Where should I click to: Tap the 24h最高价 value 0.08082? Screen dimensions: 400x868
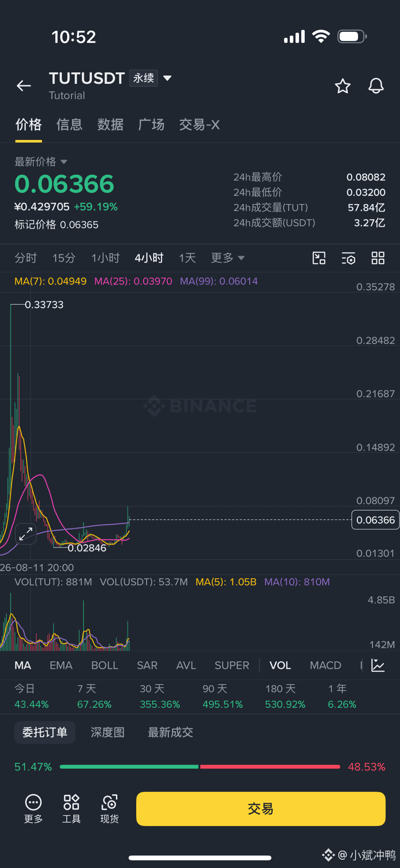tap(366, 177)
